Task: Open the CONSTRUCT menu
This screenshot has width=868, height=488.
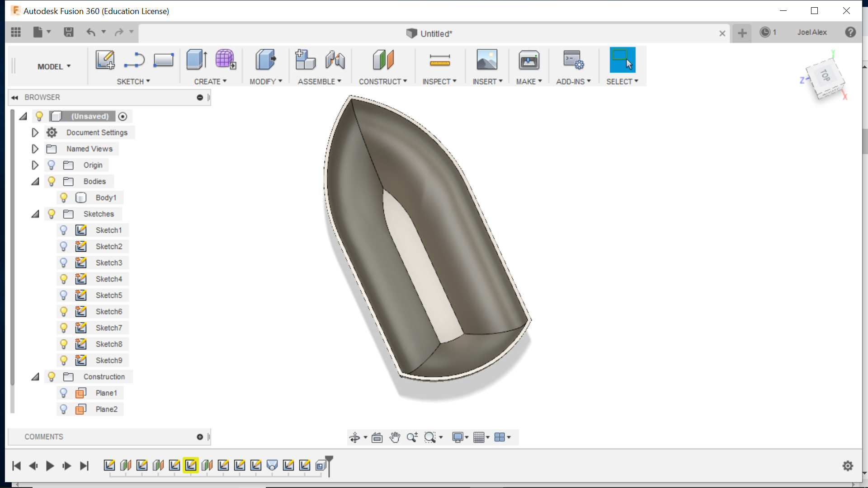Action: [382, 81]
